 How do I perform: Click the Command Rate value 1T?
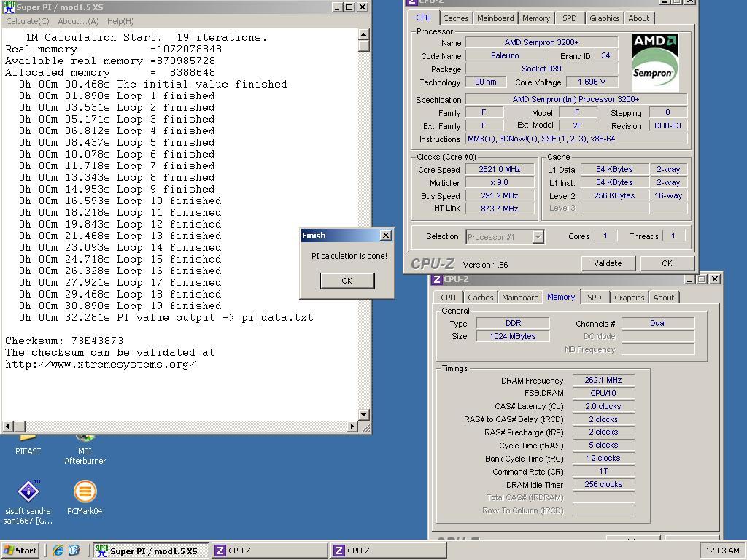point(603,471)
